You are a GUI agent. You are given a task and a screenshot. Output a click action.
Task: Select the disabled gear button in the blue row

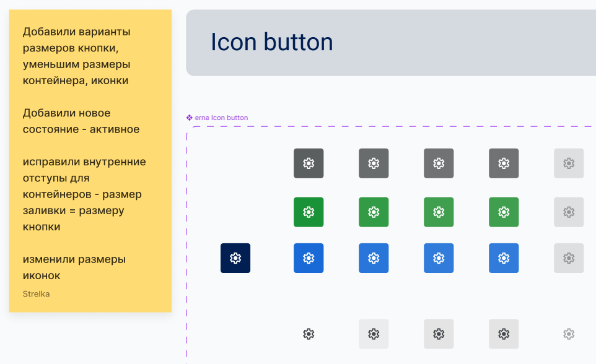[x=569, y=258]
